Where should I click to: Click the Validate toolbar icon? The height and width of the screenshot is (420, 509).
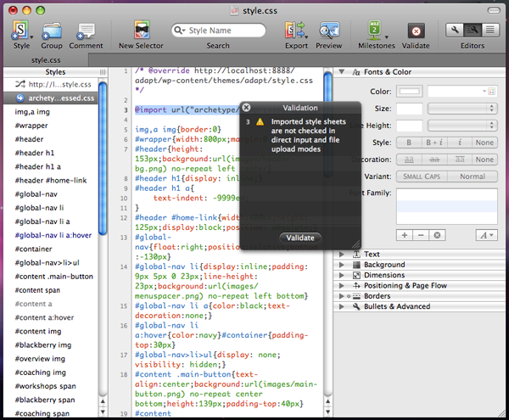[416, 31]
